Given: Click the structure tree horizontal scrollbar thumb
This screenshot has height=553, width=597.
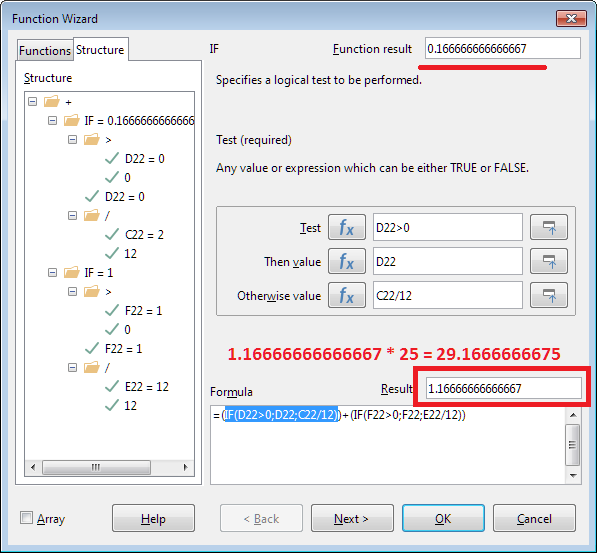Looking at the screenshot, I should (96, 467).
